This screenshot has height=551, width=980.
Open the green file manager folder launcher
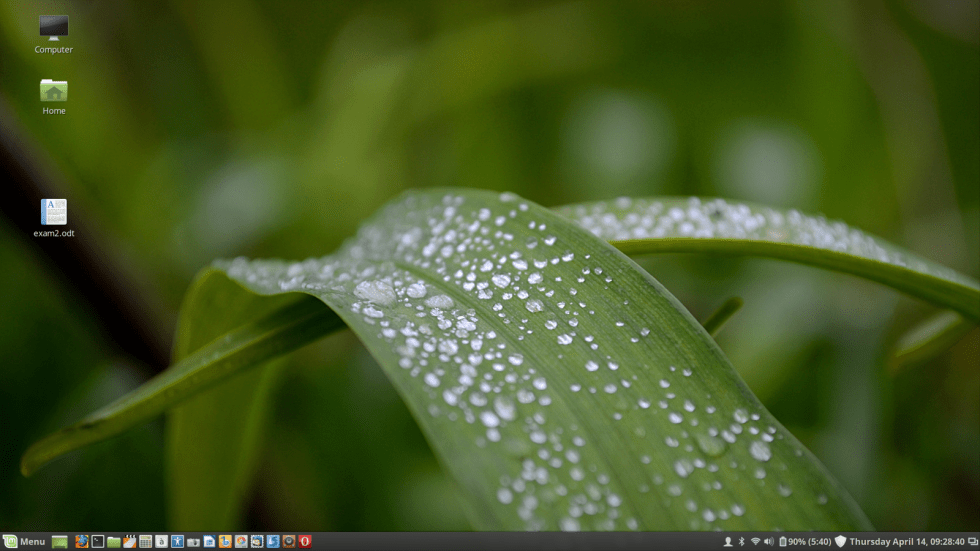pyautogui.click(x=114, y=541)
